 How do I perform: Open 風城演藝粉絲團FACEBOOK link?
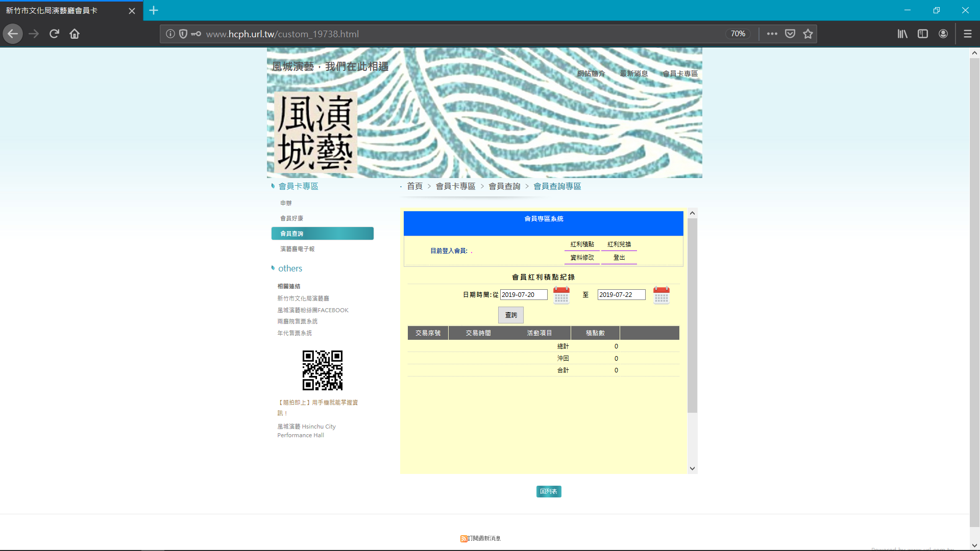(x=313, y=310)
